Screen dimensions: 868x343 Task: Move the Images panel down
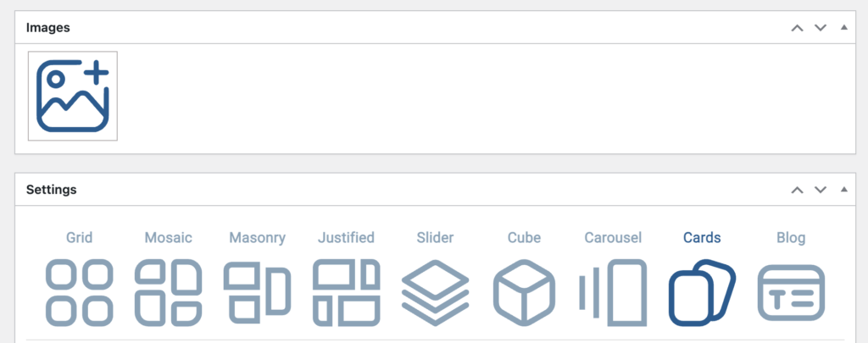click(820, 28)
